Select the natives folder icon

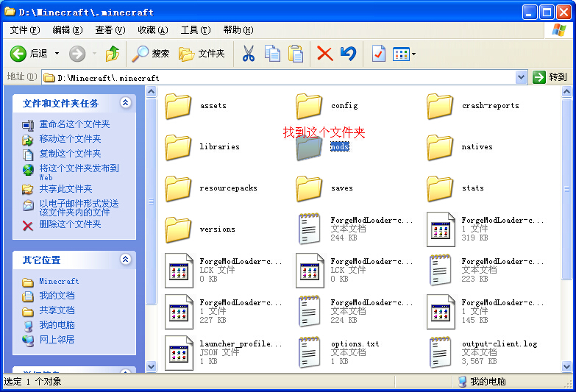pyautogui.click(x=440, y=147)
